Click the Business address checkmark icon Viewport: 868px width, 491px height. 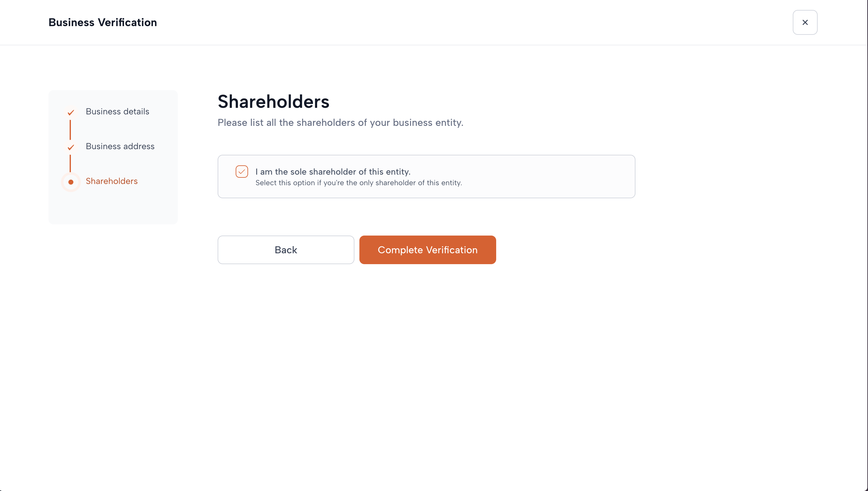coord(71,147)
